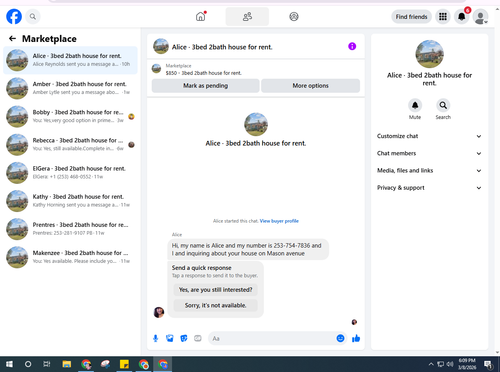Send quick reply Yes, are you still interested?
500x372 pixels.
click(x=215, y=290)
